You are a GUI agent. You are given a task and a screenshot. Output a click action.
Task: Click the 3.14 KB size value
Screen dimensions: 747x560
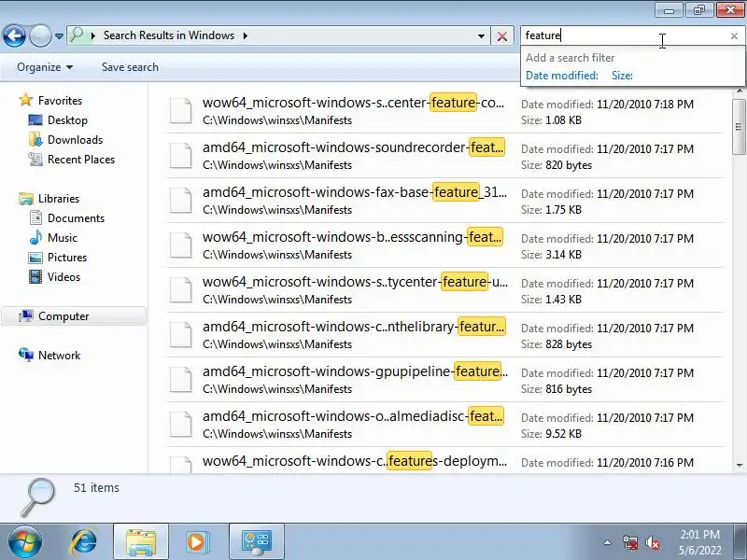click(563, 255)
